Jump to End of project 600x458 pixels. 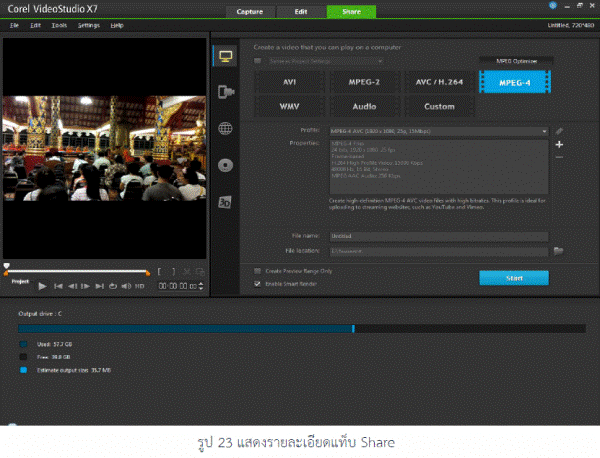pyautogui.click(x=99, y=286)
